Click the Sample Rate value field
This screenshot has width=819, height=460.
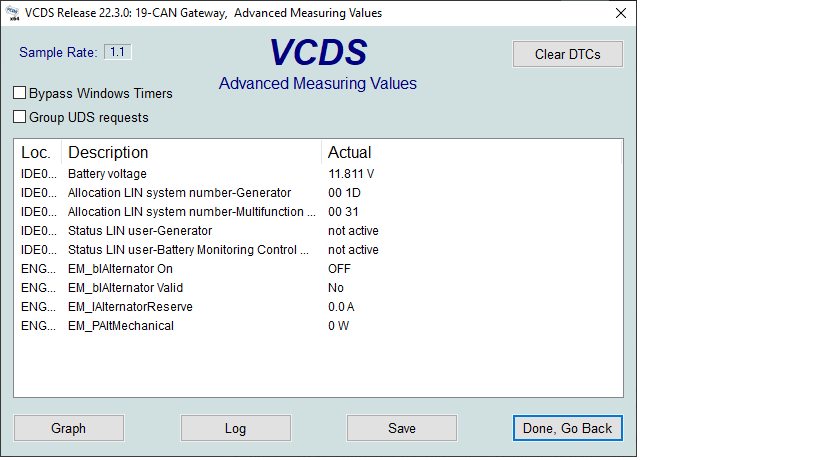click(x=118, y=52)
